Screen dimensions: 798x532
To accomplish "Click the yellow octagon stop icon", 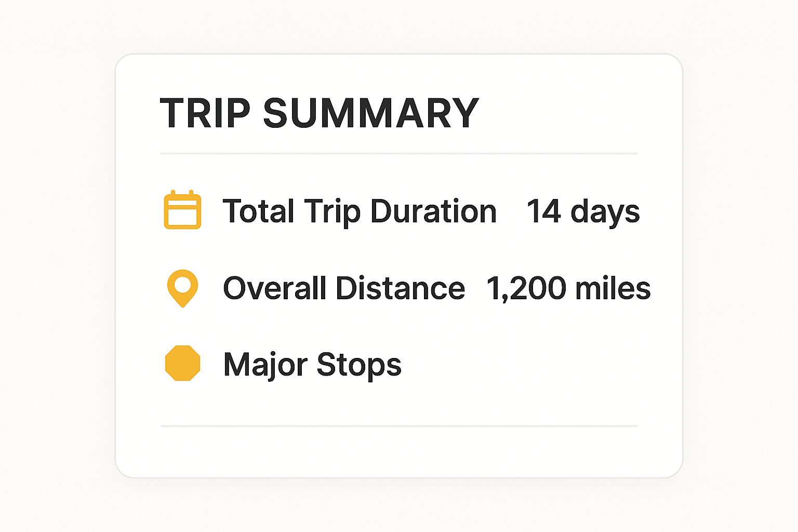I will 182,363.
